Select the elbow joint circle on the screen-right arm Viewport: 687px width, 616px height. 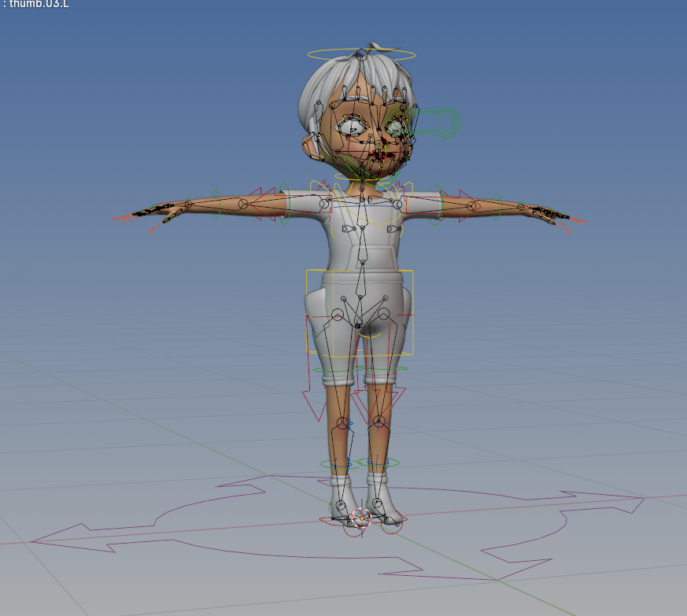472,205
